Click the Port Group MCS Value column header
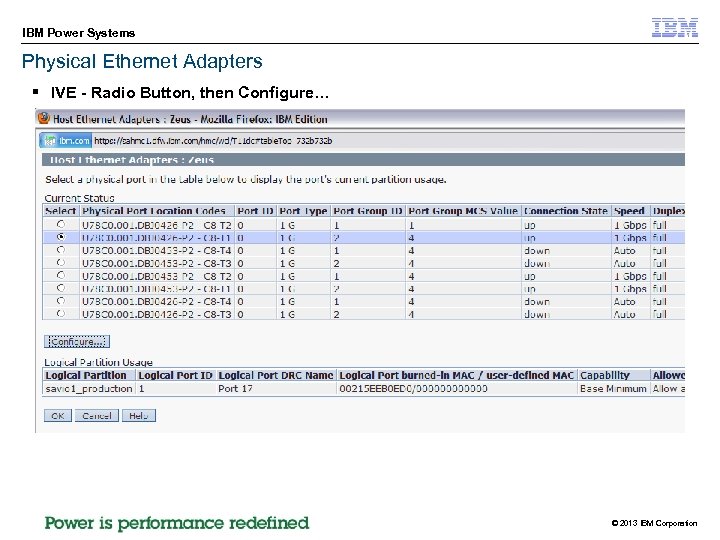This screenshot has height=540, width=720. pos(463,211)
